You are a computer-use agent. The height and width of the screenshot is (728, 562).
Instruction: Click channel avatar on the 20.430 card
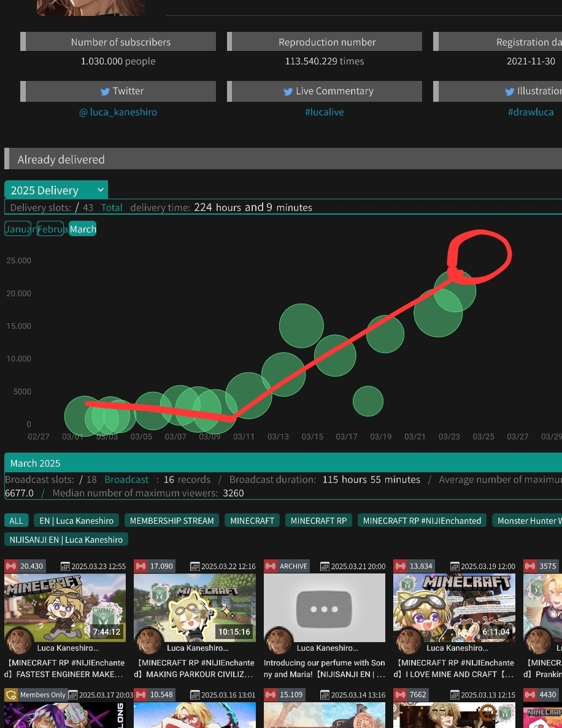tap(18, 641)
